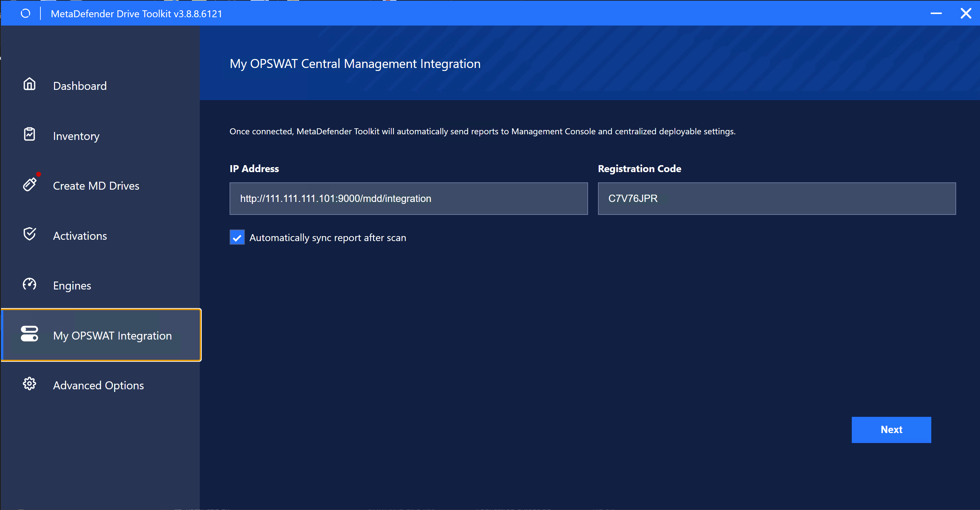Select My OPSWAT Integration menu item
The image size is (980, 510).
coord(101,335)
